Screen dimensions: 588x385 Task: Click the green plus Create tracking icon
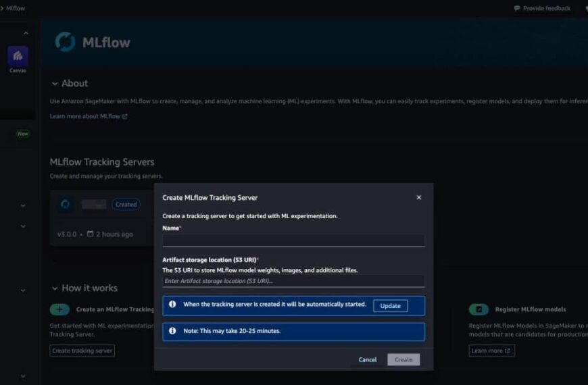point(59,309)
